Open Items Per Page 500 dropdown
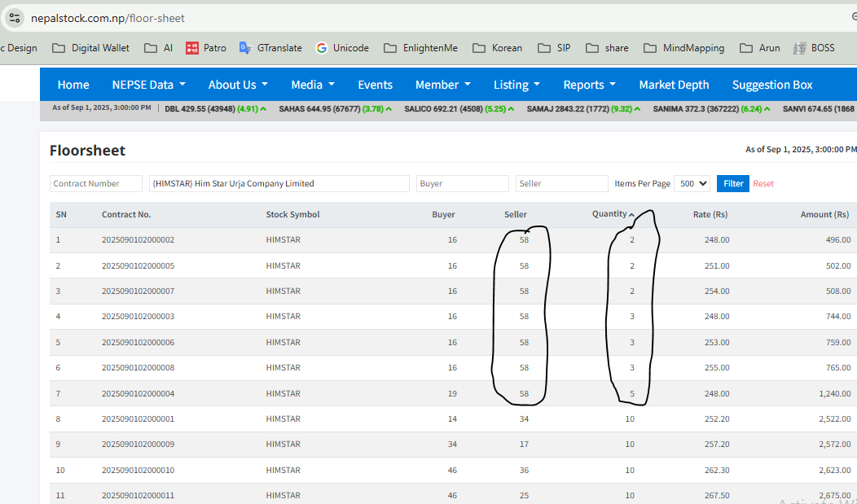 (x=692, y=183)
